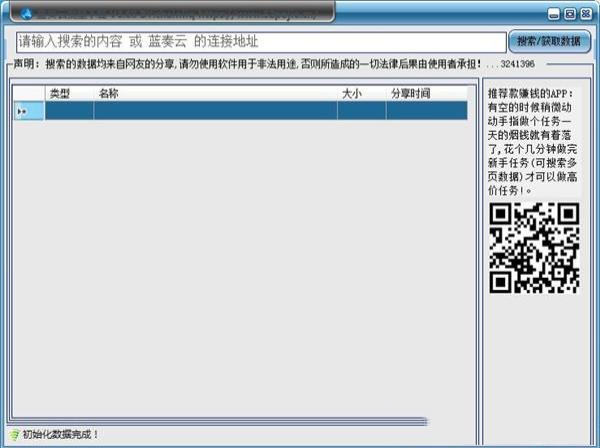
Task: Click the 名称 column header
Action: [x=215, y=93]
